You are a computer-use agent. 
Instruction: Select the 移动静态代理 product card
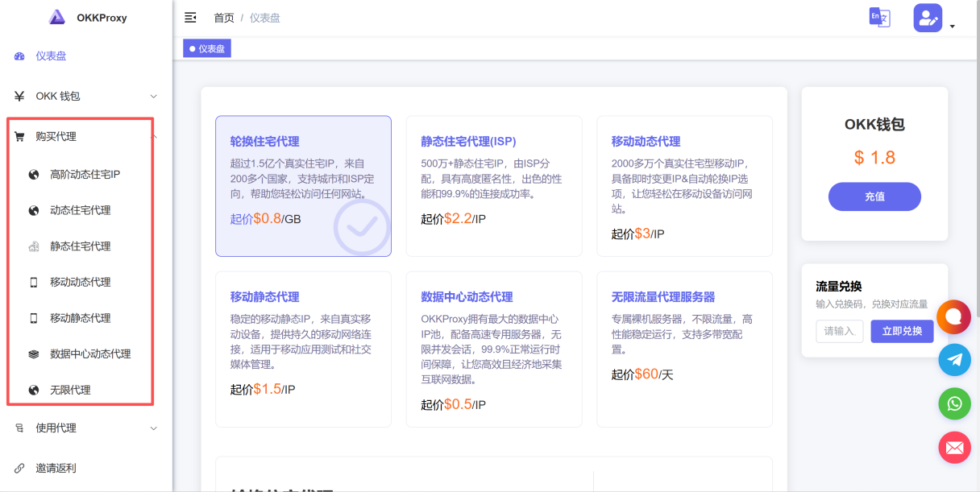coord(303,349)
